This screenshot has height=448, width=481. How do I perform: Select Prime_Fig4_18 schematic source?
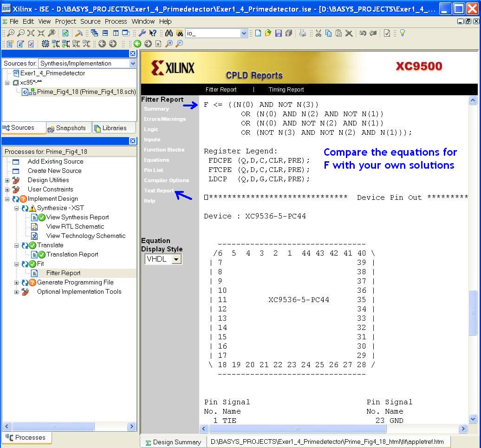click(86, 92)
